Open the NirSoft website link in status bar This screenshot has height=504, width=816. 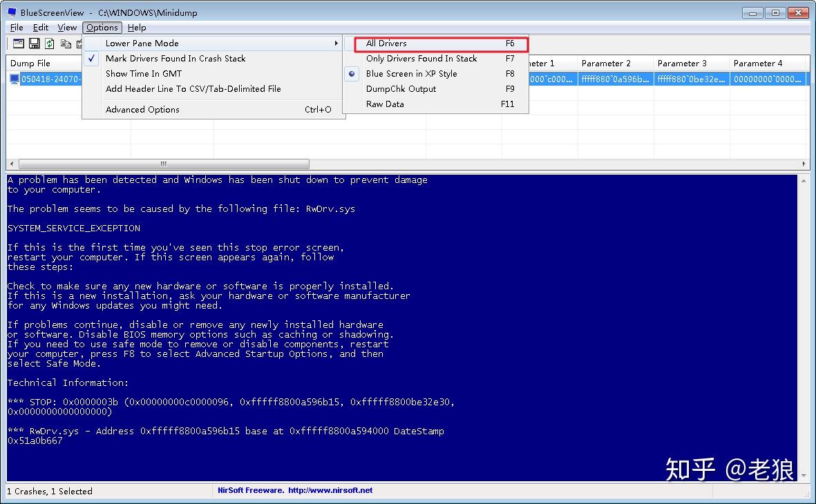tap(330, 490)
